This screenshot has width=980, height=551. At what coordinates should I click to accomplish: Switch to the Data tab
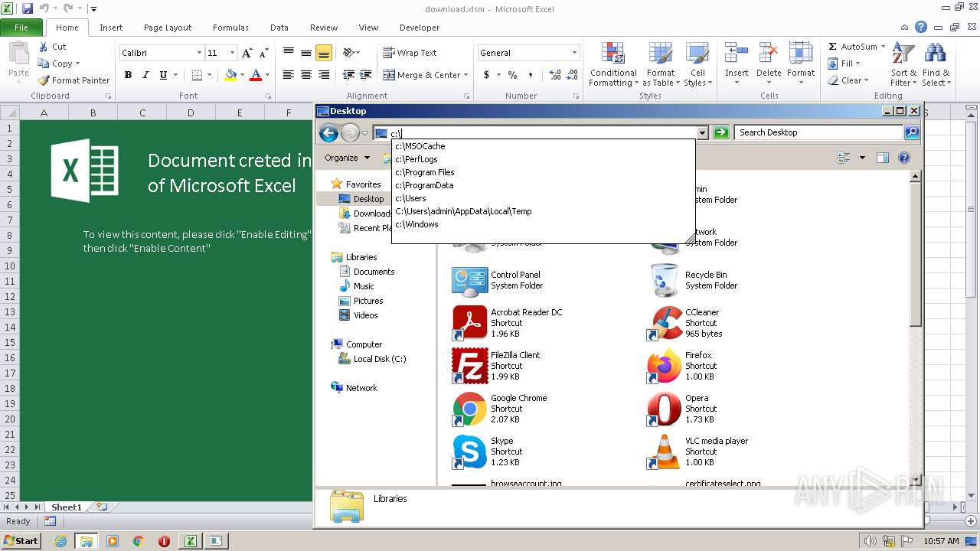pyautogui.click(x=279, y=28)
